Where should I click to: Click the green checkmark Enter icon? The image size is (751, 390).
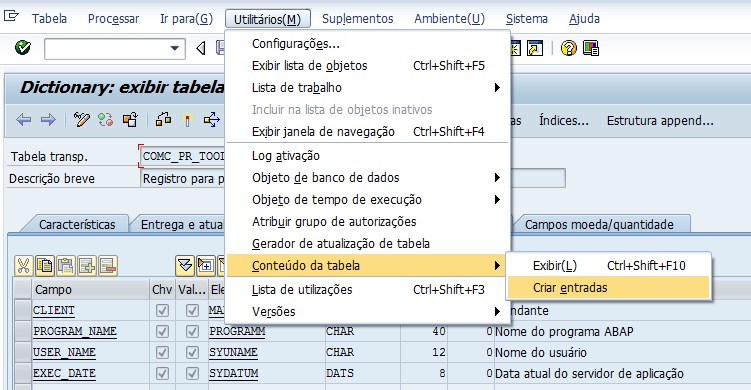click(23, 48)
